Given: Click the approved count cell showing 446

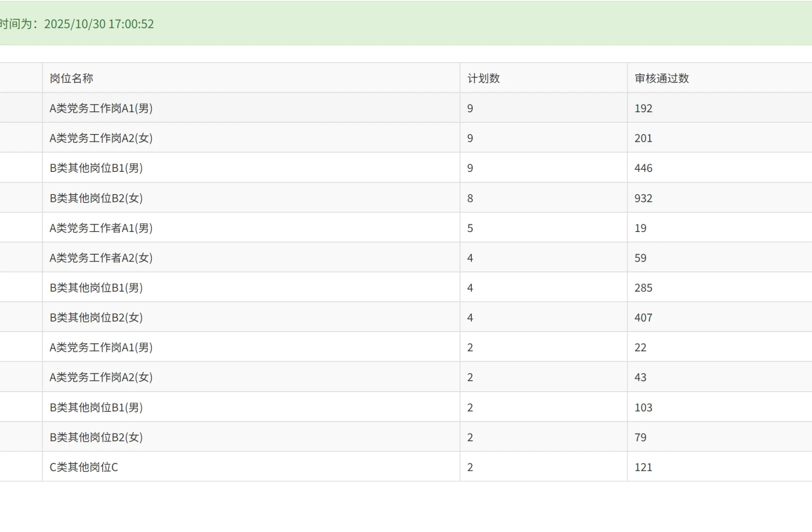Looking at the screenshot, I should [719, 168].
